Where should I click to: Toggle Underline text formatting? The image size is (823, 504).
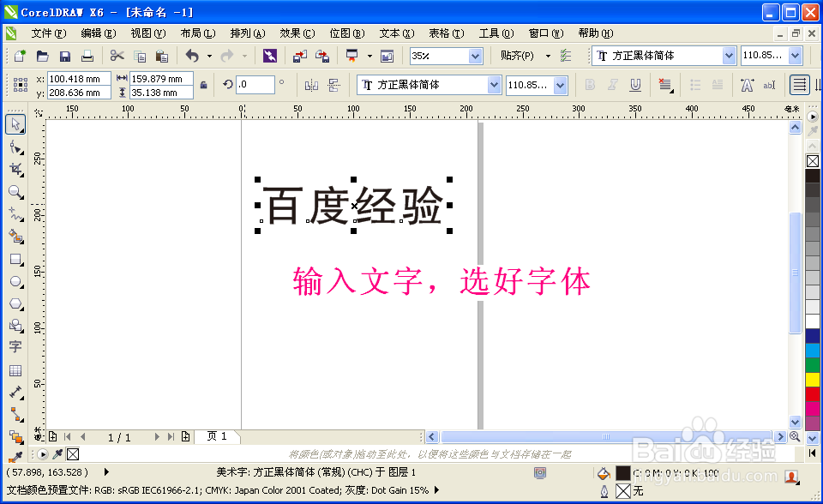tap(635, 85)
